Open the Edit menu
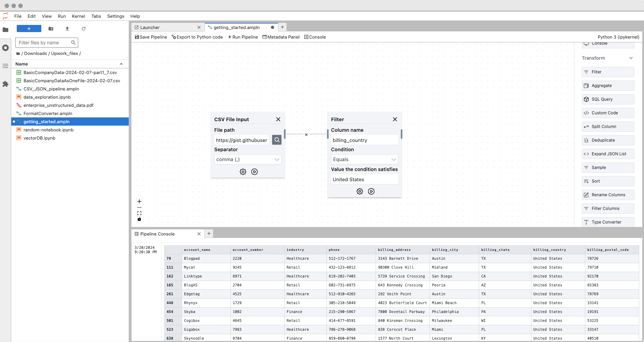The height and width of the screenshot is (342, 644). click(x=31, y=16)
